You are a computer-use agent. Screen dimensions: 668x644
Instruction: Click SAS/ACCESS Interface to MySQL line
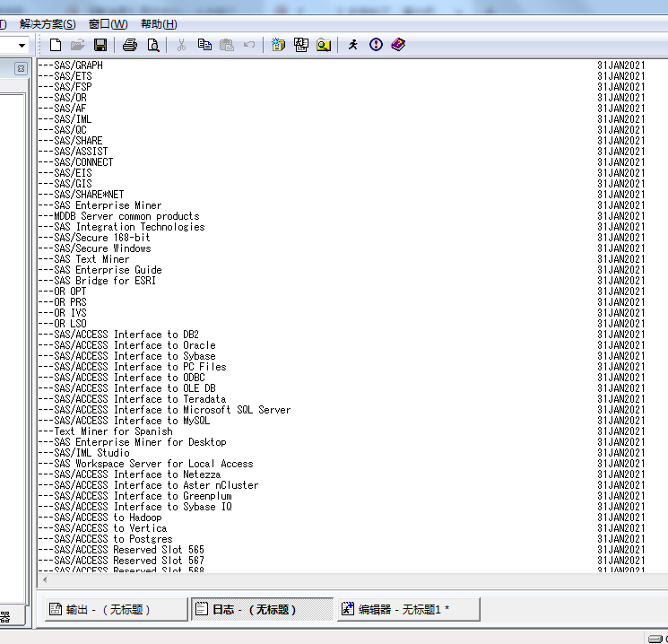point(124,421)
